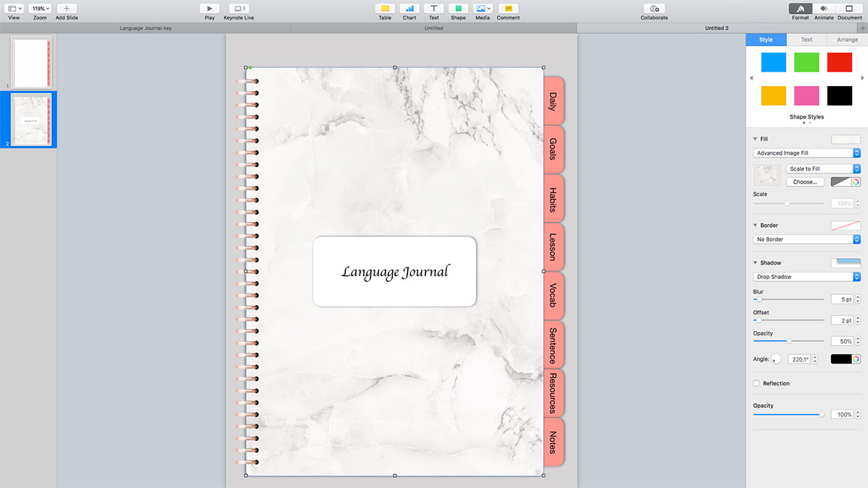Open the Chart tool
The height and width of the screenshot is (488, 868).
[409, 9]
